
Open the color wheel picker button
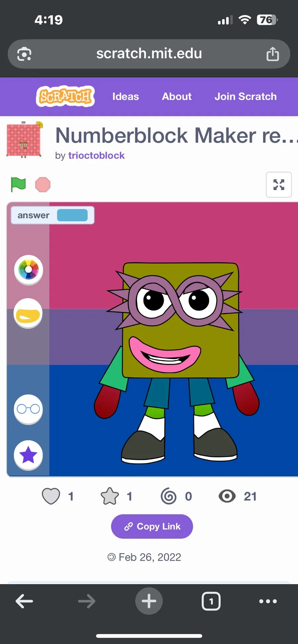point(28,270)
